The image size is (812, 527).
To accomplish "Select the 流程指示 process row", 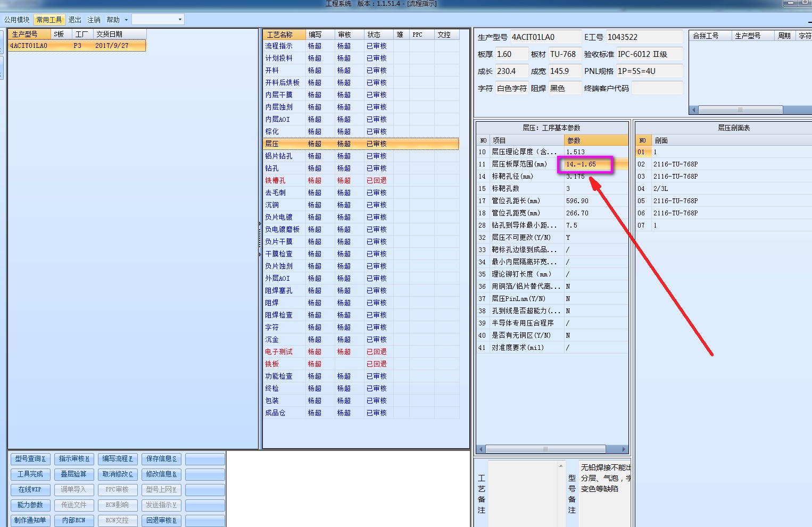I will (361, 46).
